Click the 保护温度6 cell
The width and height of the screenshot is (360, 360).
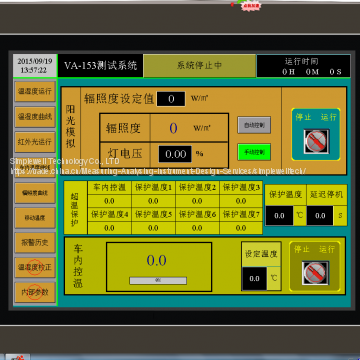pyautogui.click(x=197, y=215)
